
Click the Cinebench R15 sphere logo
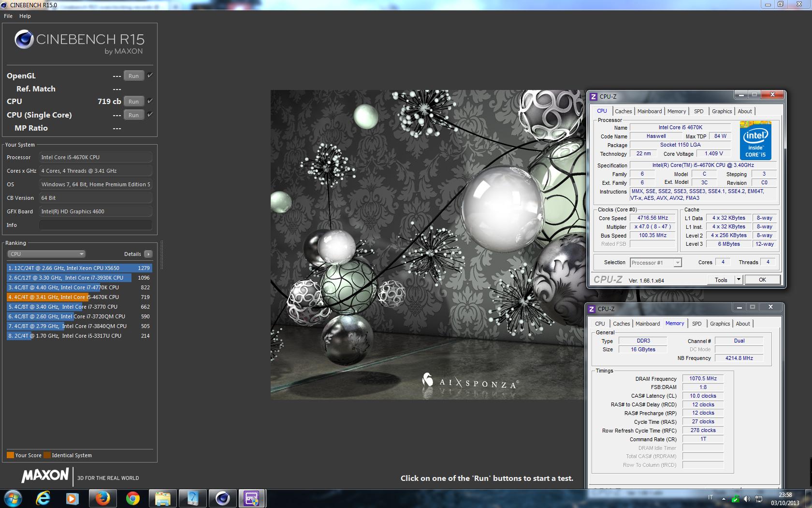[24, 40]
